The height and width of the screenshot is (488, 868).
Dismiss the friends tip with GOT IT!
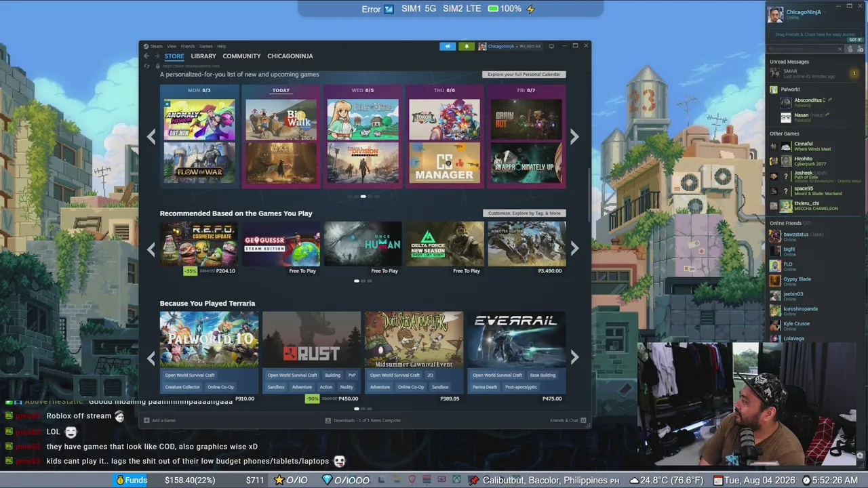855,40
